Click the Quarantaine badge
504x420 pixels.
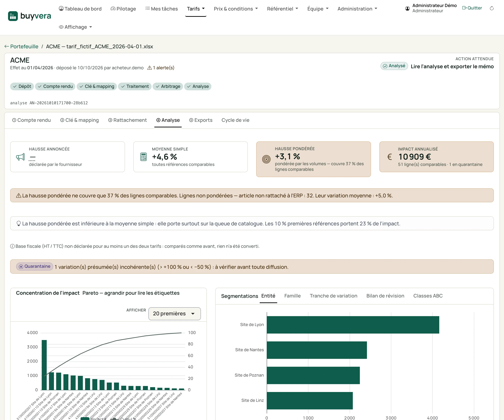(34, 266)
